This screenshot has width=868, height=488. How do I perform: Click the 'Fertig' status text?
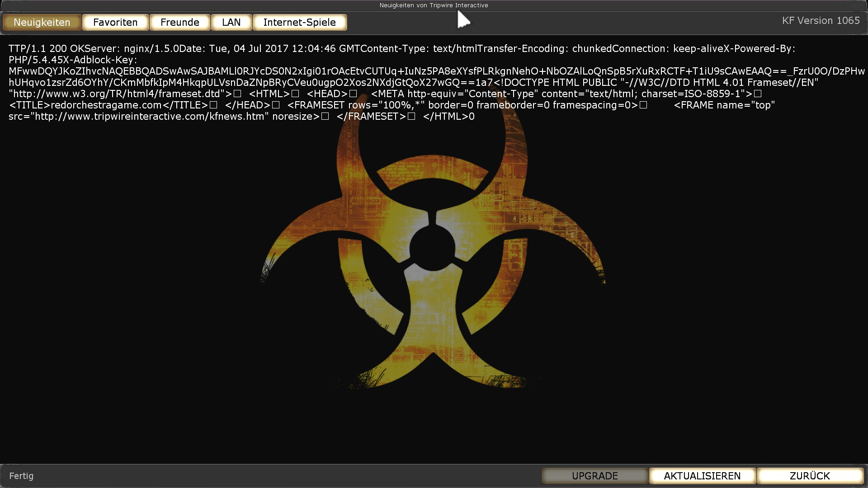point(21,476)
